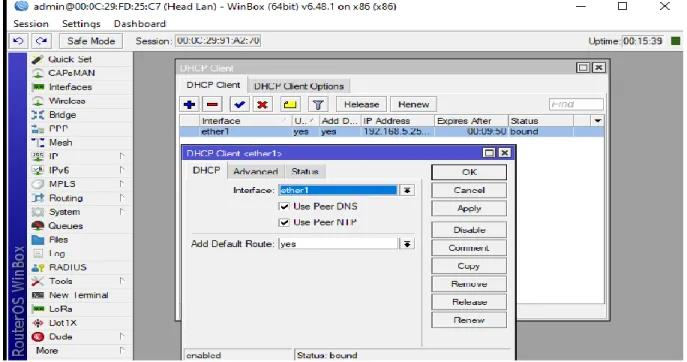This screenshot has width=687, height=362.
Task: Click Cancel in the ether1 dialog
Action: [469, 190]
